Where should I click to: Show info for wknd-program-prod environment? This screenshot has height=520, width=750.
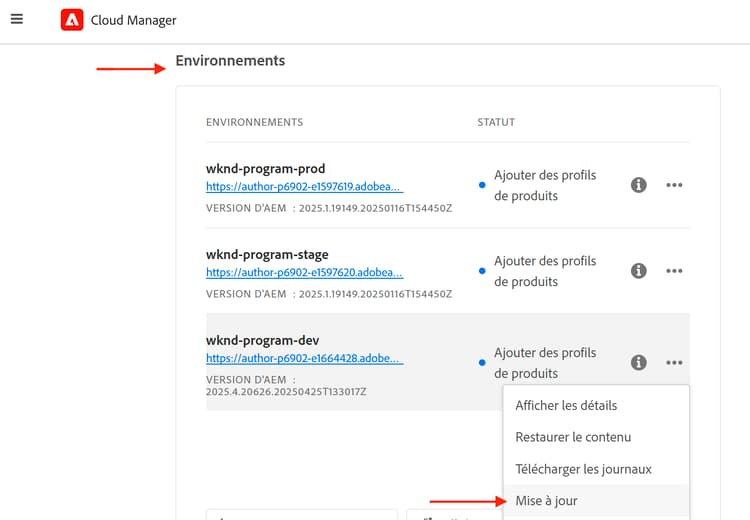coord(639,185)
